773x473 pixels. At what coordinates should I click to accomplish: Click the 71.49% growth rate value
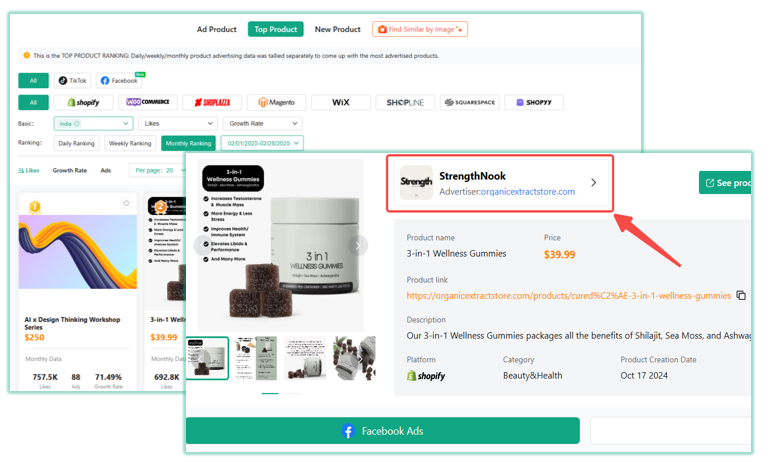point(108,377)
